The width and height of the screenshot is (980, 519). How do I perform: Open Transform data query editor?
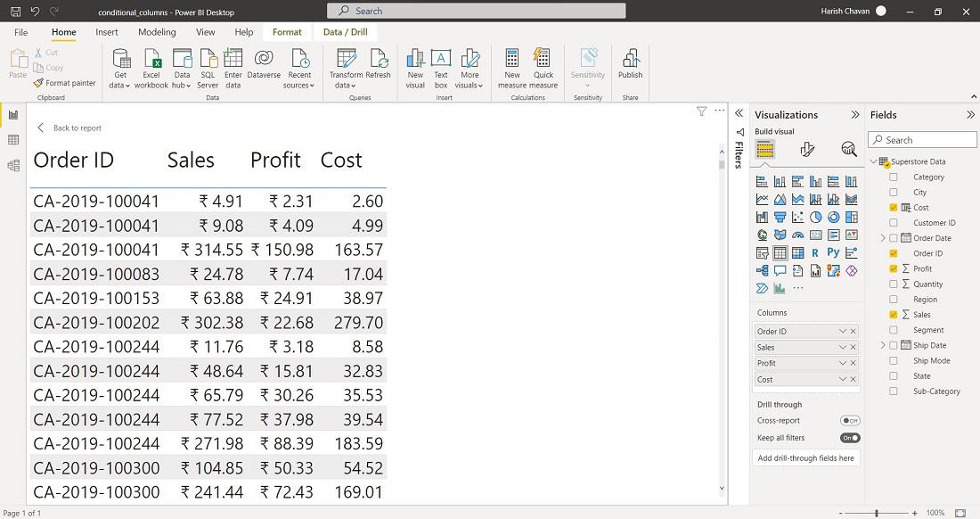click(346, 65)
